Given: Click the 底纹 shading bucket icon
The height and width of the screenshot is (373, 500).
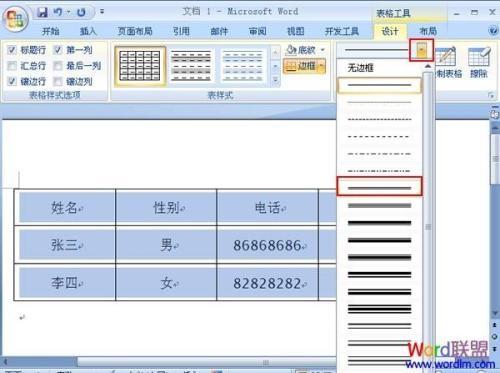Looking at the screenshot, I should click(291, 50).
